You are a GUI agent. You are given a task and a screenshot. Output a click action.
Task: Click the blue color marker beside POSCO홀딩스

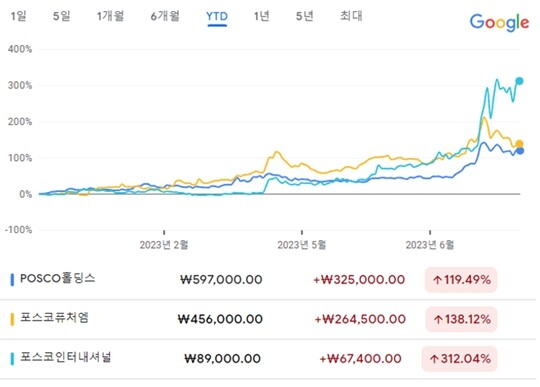[x=12, y=280]
